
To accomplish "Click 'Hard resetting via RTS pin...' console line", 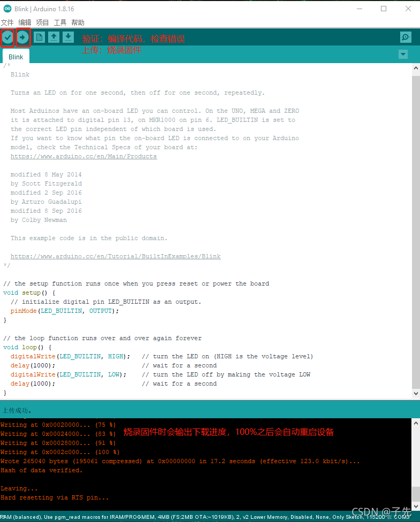I will pyautogui.click(x=55, y=497).
